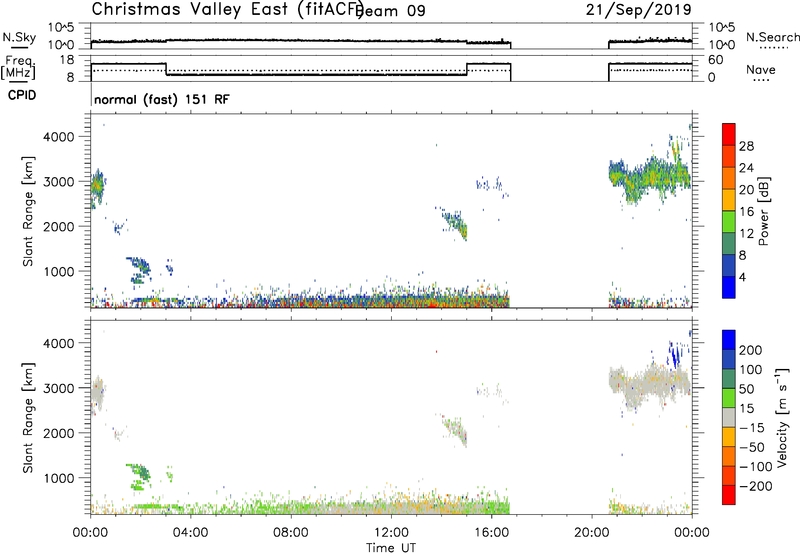Click the '16:00' time tick label

[x=491, y=533]
